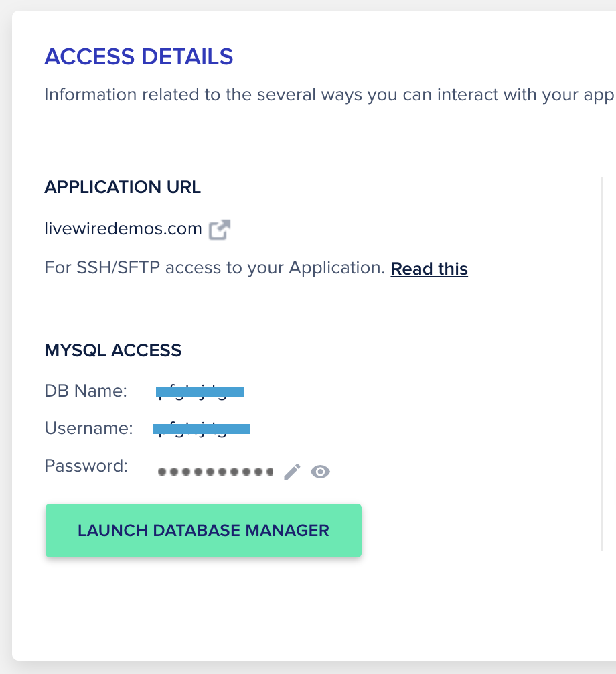Reveal the MySQL password with eye icon
The height and width of the screenshot is (674, 616).
321,472
